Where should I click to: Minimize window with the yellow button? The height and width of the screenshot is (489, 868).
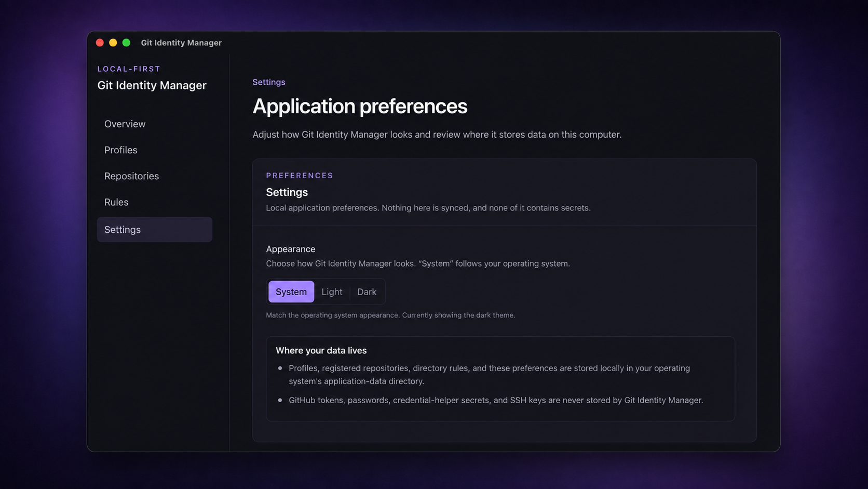pos(113,43)
